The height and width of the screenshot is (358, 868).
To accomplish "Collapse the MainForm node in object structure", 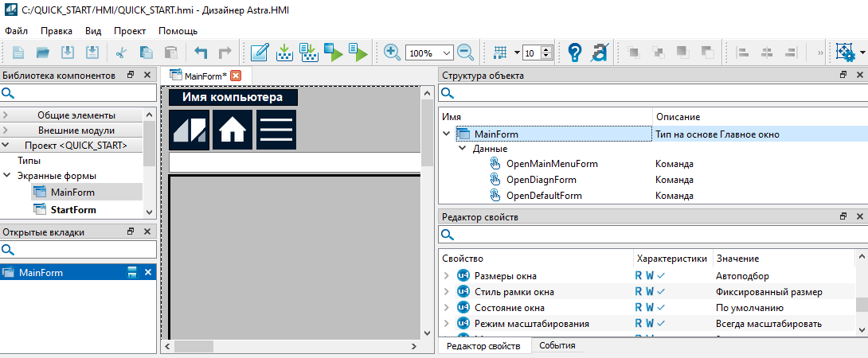I will pyautogui.click(x=447, y=134).
